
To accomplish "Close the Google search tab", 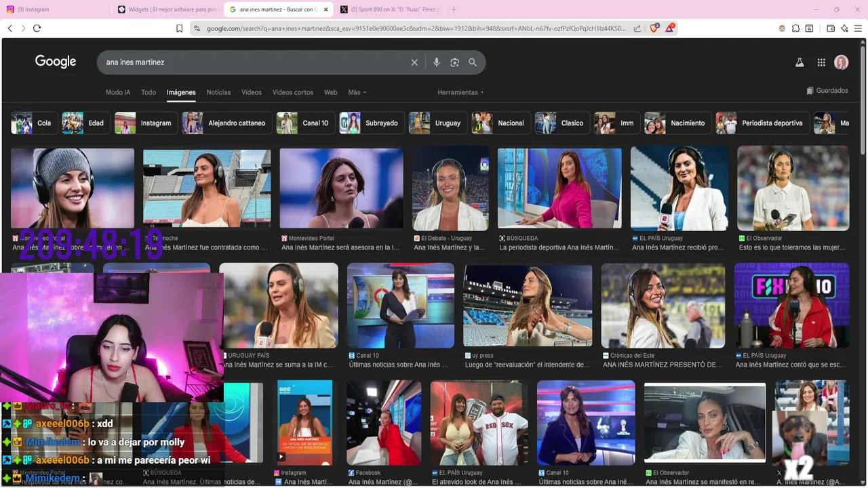I will pyautogui.click(x=326, y=9).
